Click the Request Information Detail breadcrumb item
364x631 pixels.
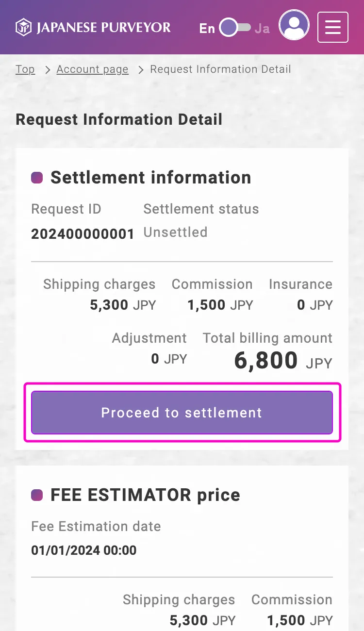[220, 69]
